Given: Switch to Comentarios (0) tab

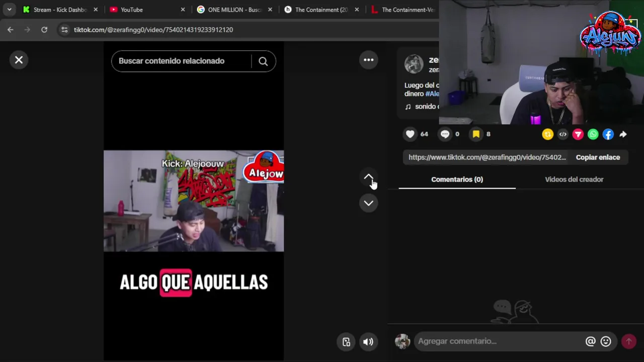Looking at the screenshot, I should 457,179.
